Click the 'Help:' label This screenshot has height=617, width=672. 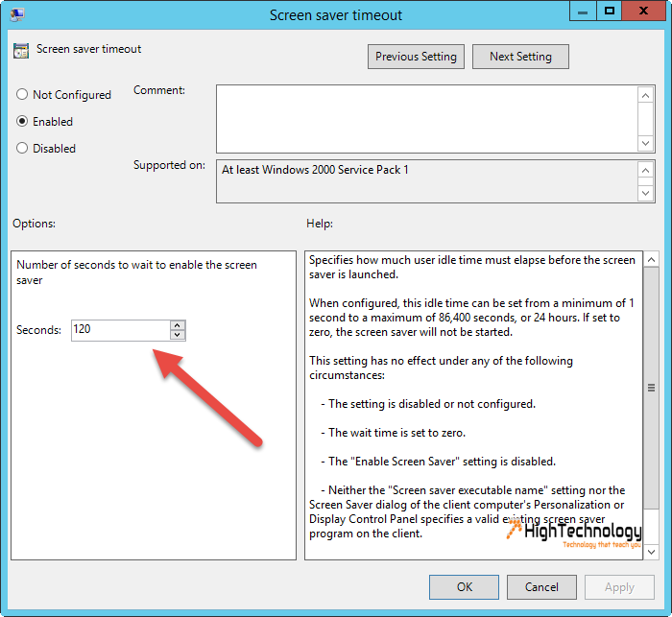(320, 224)
